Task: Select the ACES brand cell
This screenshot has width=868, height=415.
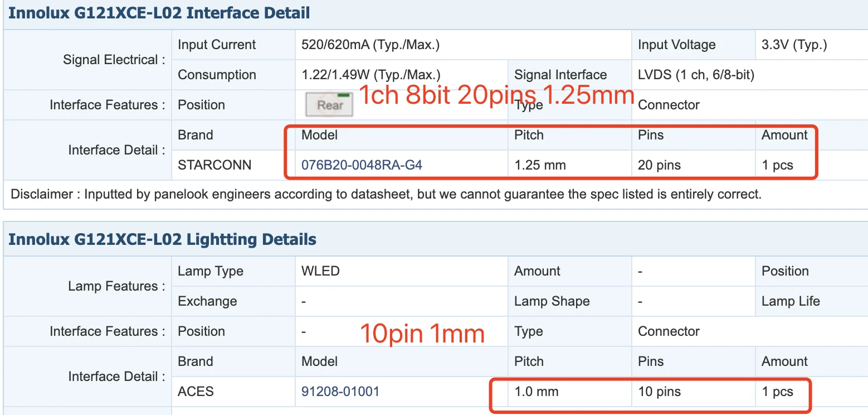Action: pyautogui.click(x=196, y=392)
